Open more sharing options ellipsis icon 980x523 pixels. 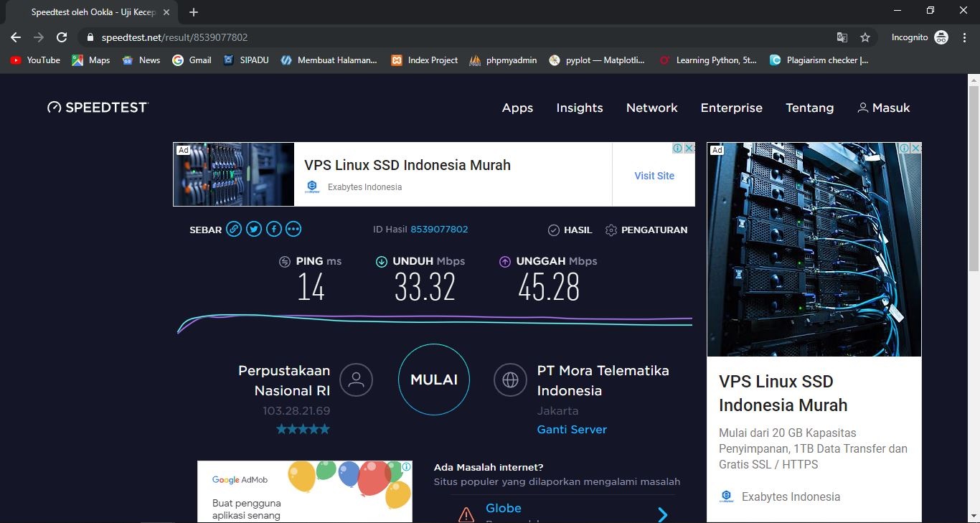(293, 230)
